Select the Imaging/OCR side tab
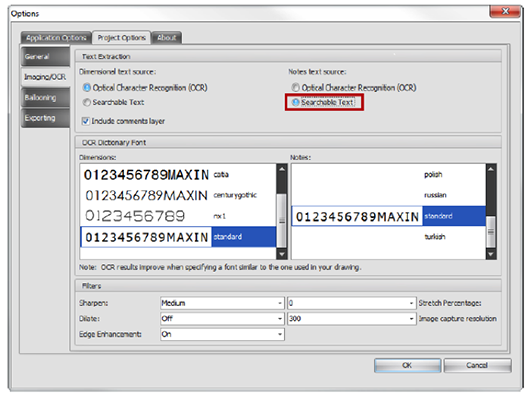Screen dimensions: 530x396 pos(45,77)
